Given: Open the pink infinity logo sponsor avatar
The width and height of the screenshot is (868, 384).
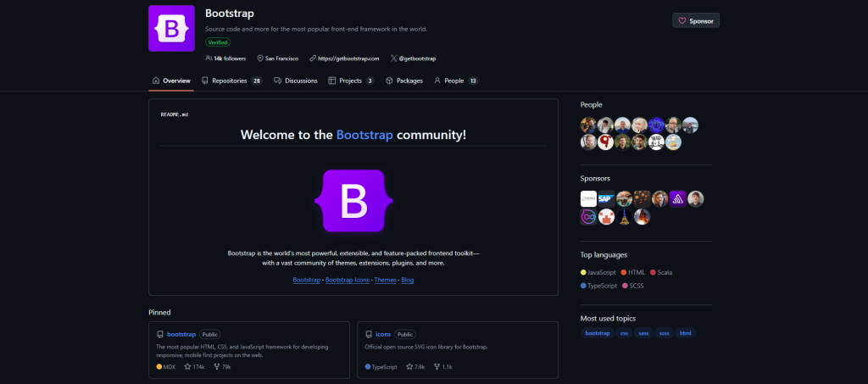Looking at the screenshot, I should 588,216.
